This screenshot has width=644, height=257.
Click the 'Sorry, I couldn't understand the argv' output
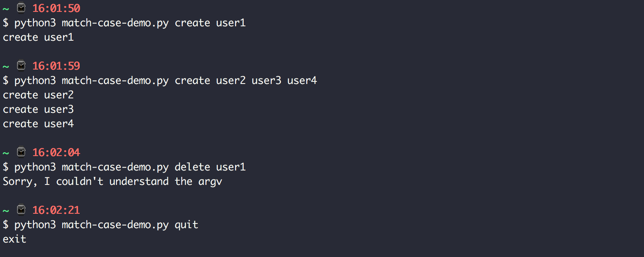113,182
